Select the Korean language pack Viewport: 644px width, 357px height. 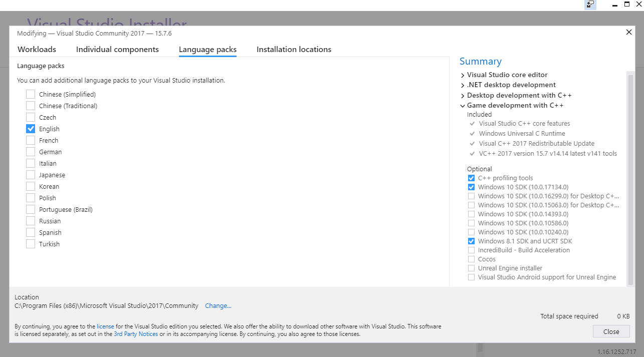click(x=31, y=186)
